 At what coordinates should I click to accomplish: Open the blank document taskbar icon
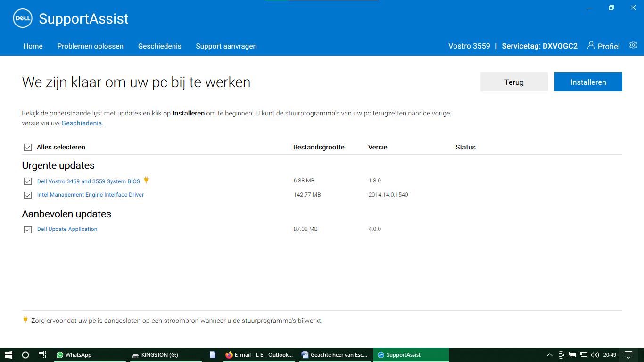[213, 355]
